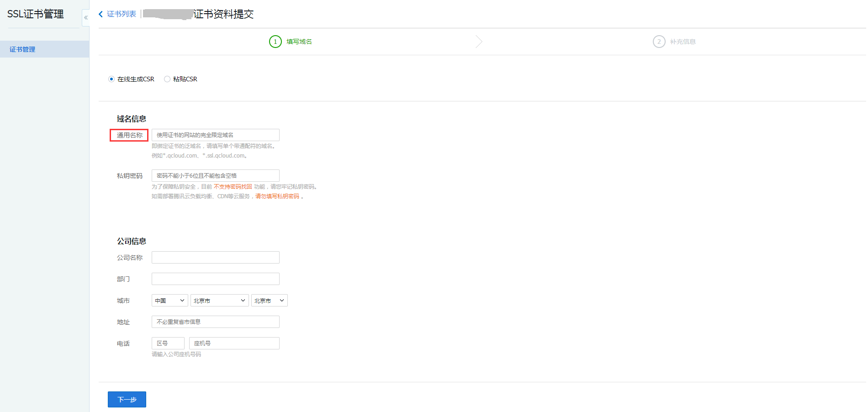Click the 部门 input field
The height and width of the screenshot is (412, 868).
pos(215,279)
